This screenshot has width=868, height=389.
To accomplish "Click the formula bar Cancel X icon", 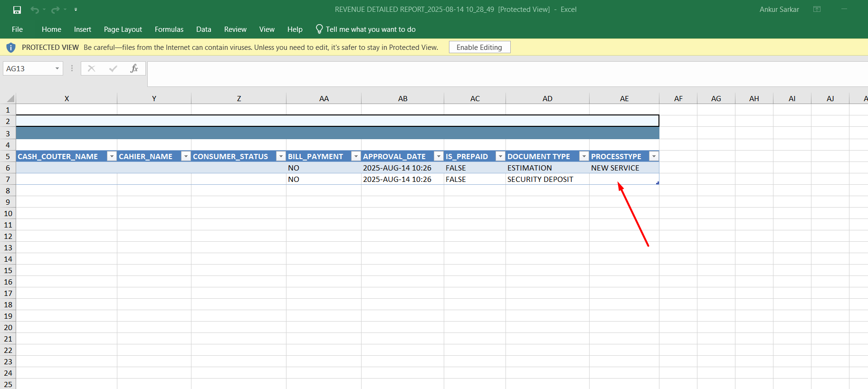I will pos(92,68).
